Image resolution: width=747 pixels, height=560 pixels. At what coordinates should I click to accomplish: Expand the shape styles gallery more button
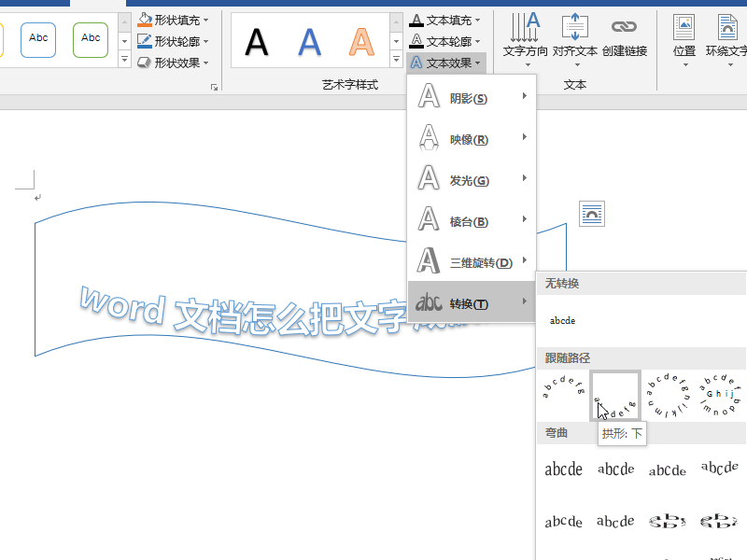click(124, 60)
